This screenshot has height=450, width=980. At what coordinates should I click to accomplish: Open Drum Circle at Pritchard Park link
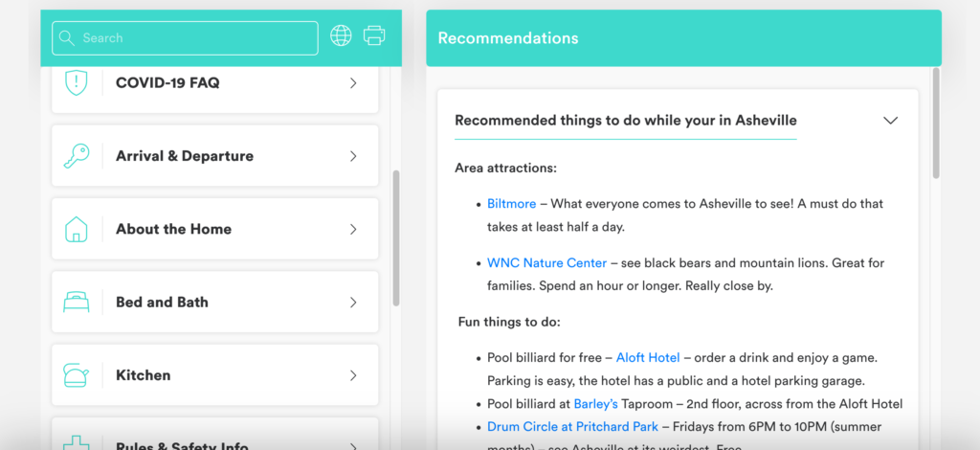pos(572,427)
